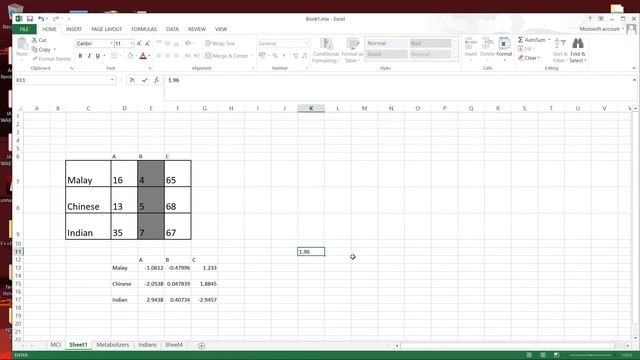Switch to the INSERT tab
The width and height of the screenshot is (640, 360).
point(74,29)
